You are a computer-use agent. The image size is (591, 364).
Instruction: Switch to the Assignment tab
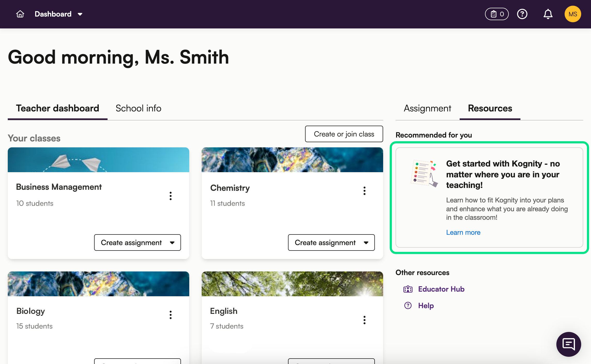[427, 108]
